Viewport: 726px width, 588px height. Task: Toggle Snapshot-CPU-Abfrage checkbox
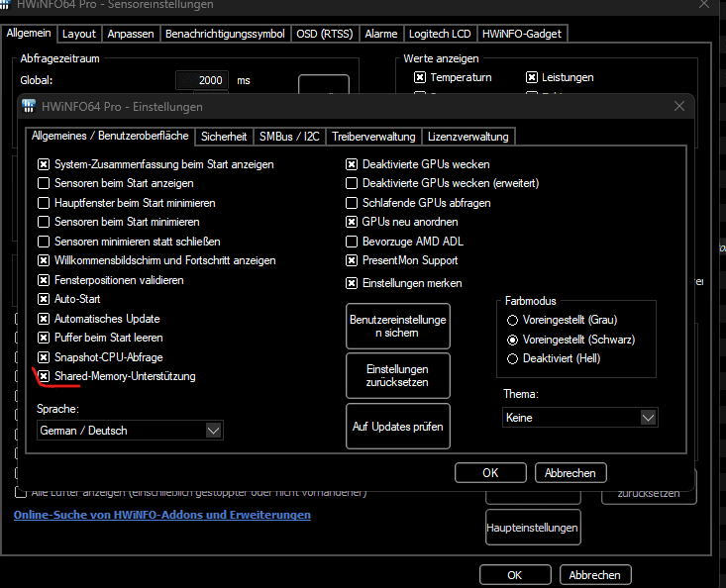(x=44, y=357)
